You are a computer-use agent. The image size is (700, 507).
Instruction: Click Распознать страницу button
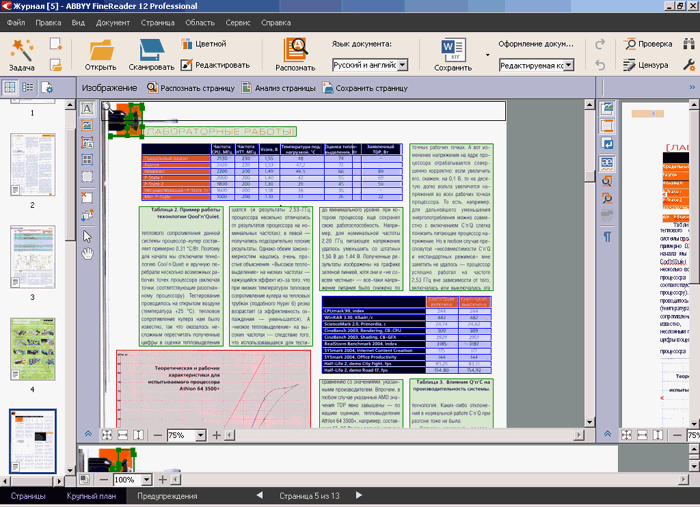191,88
